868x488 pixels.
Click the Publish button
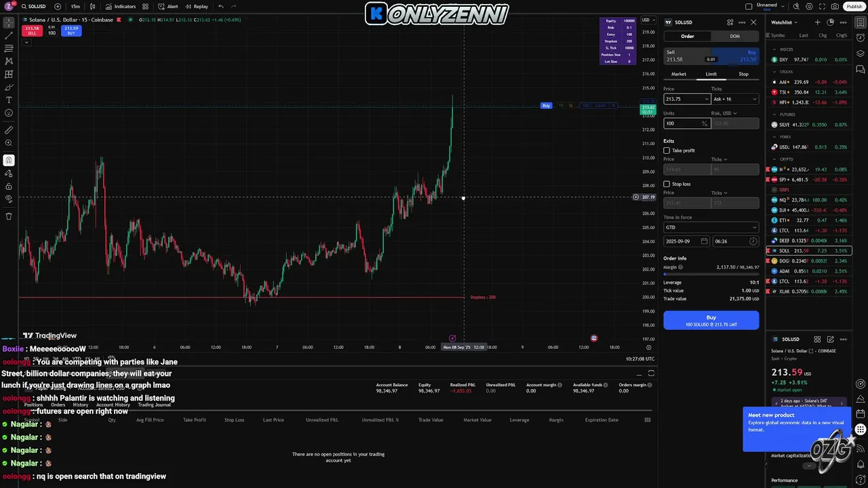click(x=854, y=6)
